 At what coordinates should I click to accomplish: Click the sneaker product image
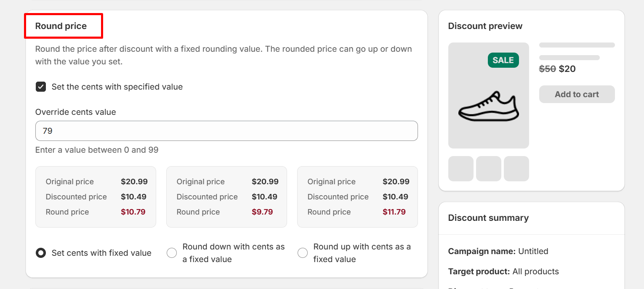(x=488, y=106)
